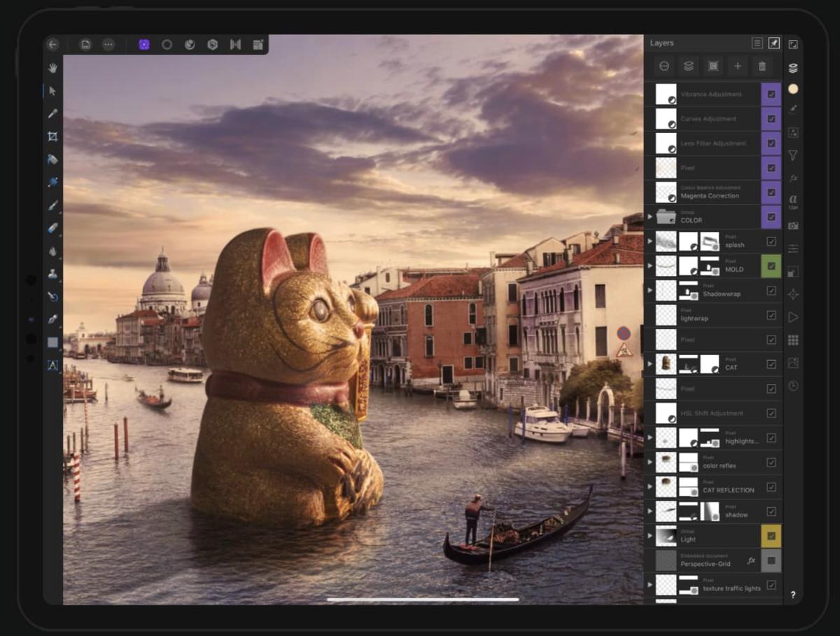Expand the CAT REFLECTION layer
The height and width of the screenshot is (636, 840).
[x=650, y=487]
